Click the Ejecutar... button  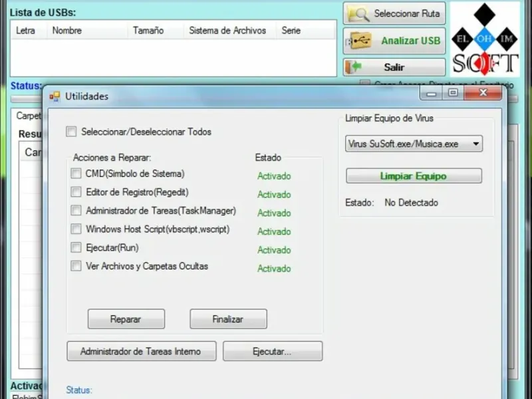click(x=273, y=351)
